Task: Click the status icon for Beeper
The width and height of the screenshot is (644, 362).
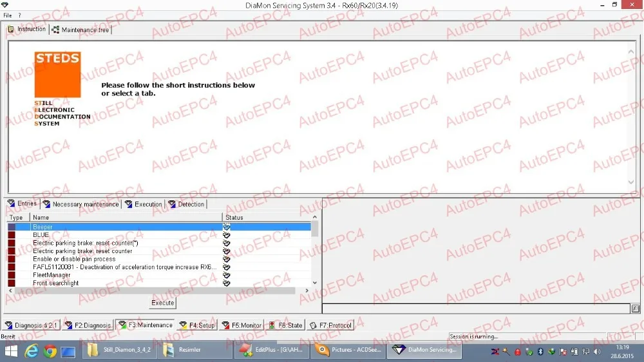Action: pos(226,227)
